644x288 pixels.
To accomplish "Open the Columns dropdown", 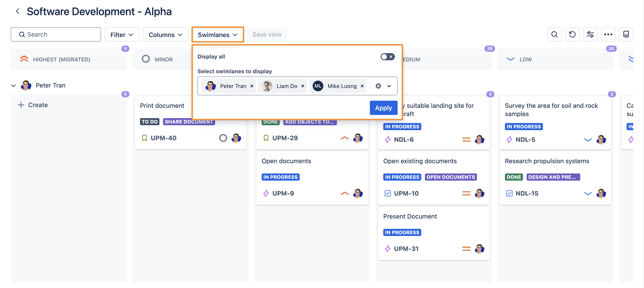I will point(165,35).
